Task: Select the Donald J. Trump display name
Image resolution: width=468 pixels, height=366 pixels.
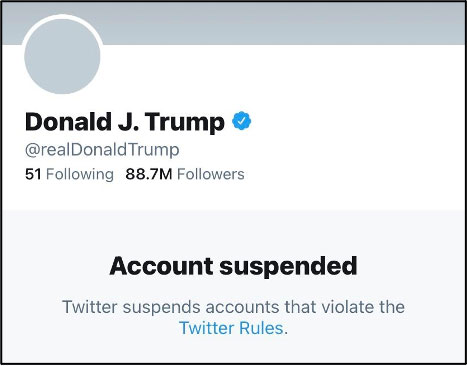Action: pos(125,122)
